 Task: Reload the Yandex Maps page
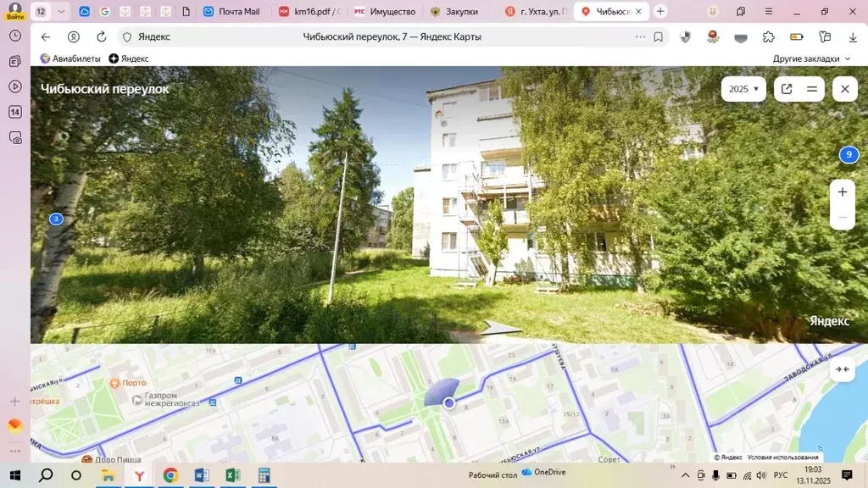[x=100, y=37]
